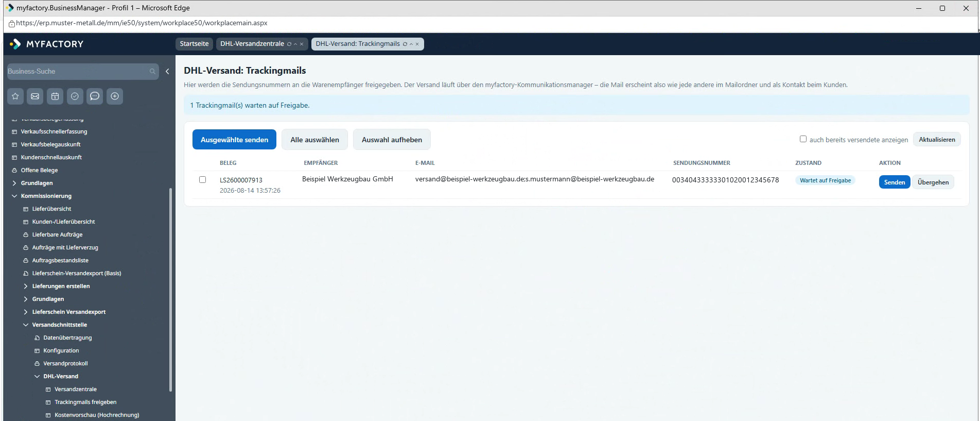Screen dimensions: 980x421
Task: Open the tasks checkmark icon
Action: [x=75, y=96]
